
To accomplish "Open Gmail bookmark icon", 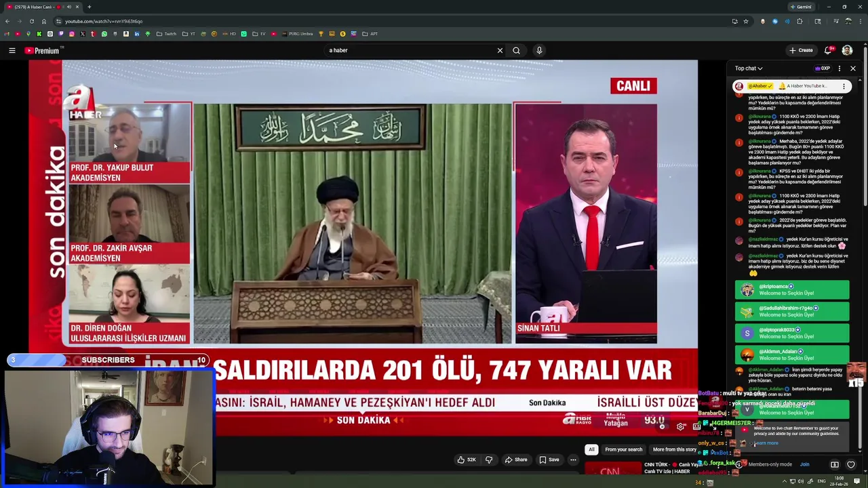I will pyautogui.click(x=6, y=33).
